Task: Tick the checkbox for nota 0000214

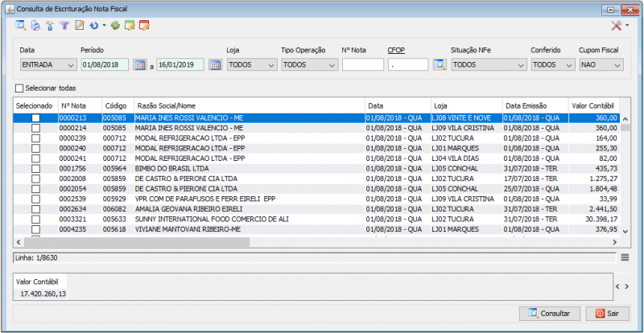Action: coord(35,128)
